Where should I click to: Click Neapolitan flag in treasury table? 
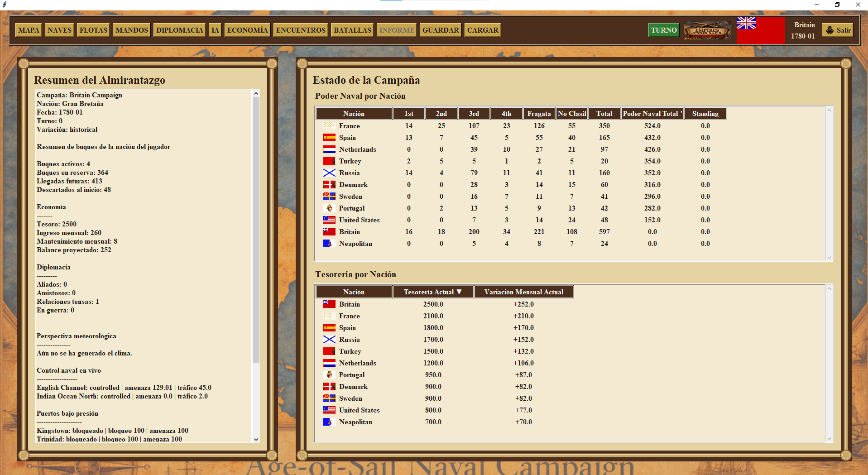329,422
